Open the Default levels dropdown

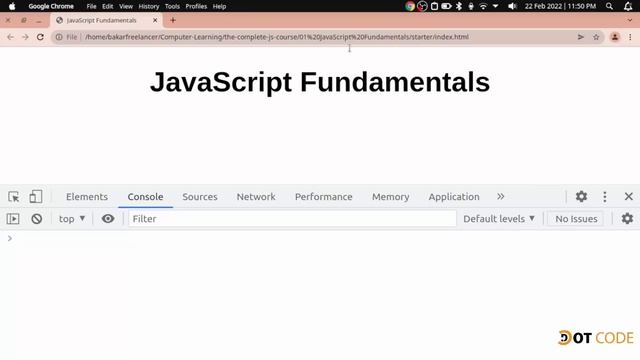tap(499, 219)
